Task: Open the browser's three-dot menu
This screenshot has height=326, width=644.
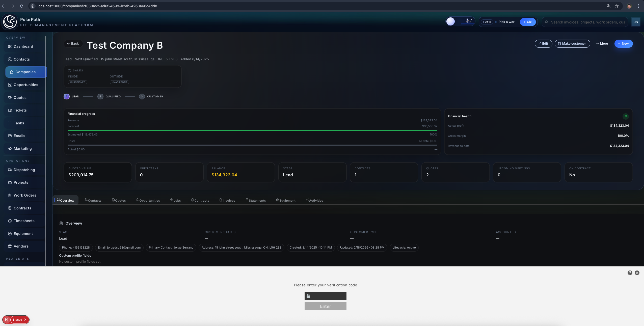Action: coord(638,6)
